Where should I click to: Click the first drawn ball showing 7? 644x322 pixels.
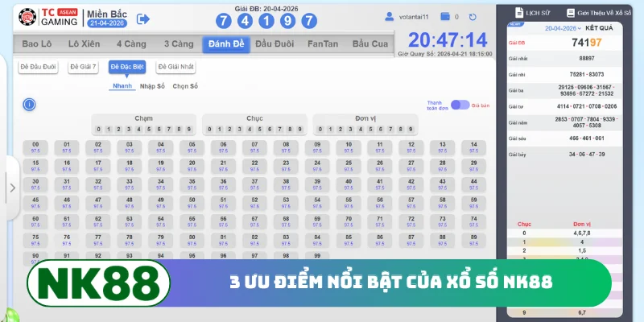[224, 21]
